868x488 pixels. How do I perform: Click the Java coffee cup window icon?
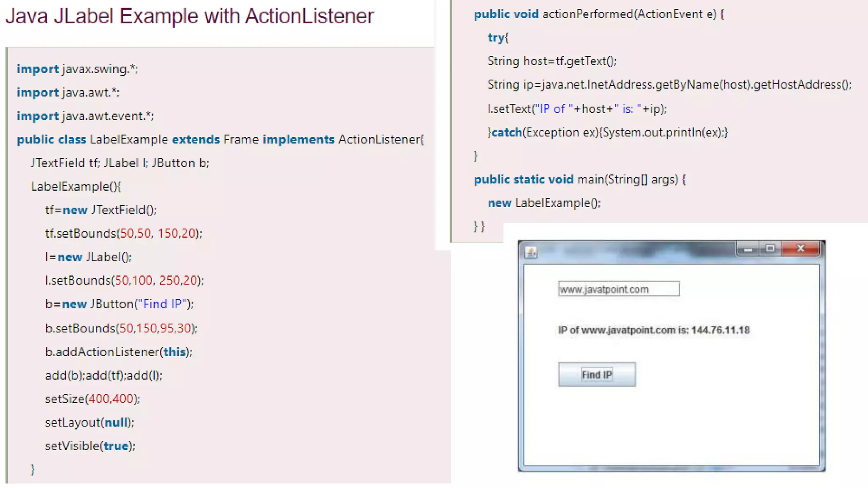531,252
